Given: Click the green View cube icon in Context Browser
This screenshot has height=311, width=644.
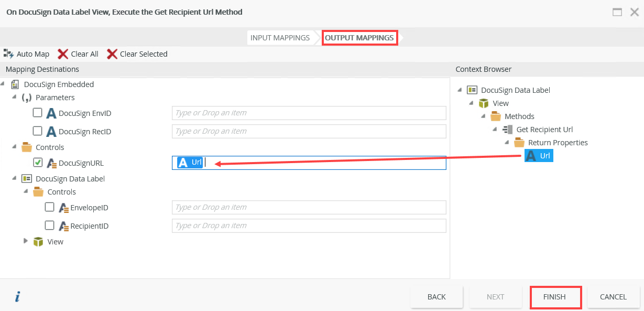Looking at the screenshot, I should [x=484, y=103].
